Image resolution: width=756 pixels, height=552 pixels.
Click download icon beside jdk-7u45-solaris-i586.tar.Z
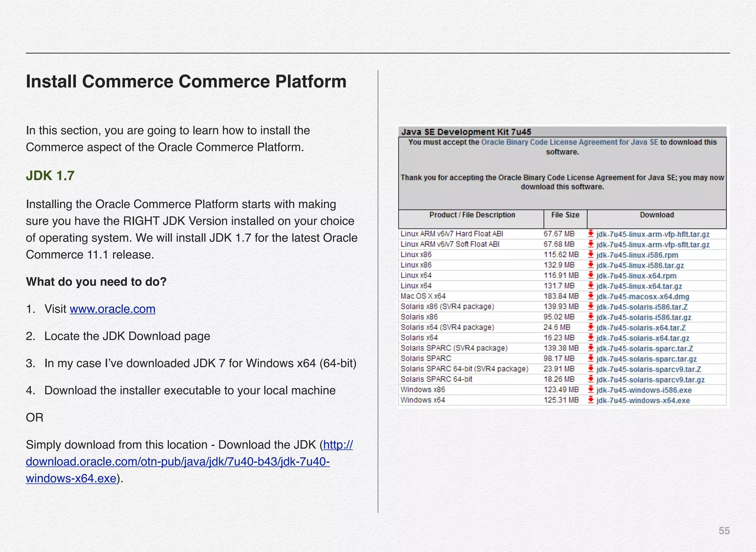591,306
